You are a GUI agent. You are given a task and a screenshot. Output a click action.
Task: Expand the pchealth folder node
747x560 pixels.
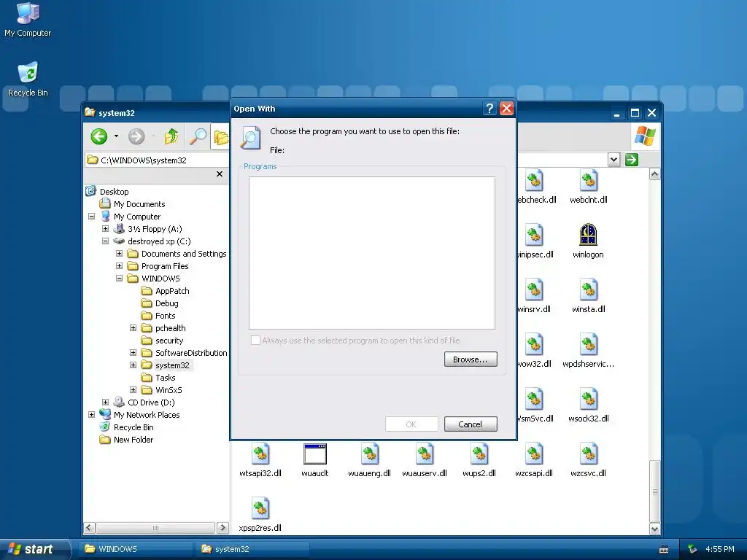[133, 327]
